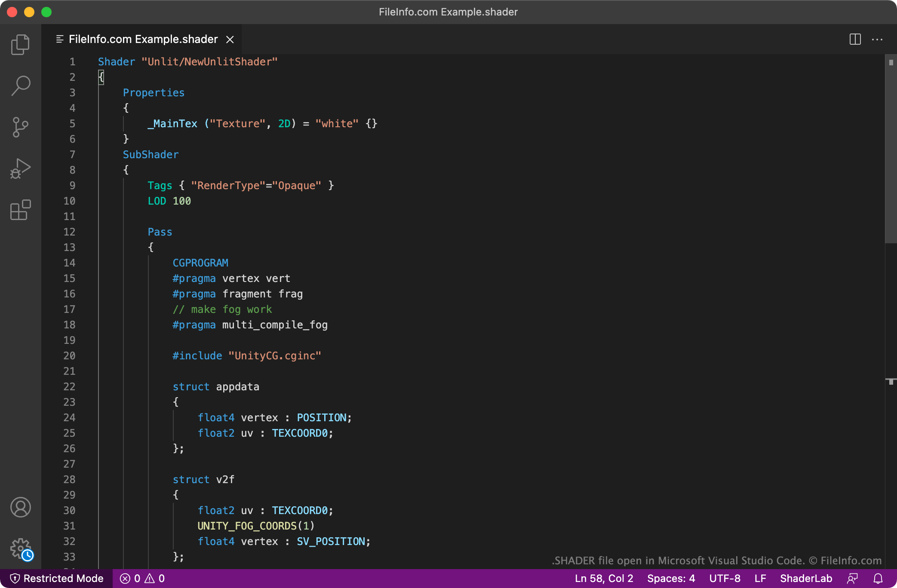Change indentation via Spaces: 4
This screenshot has width=897, height=588.
(x=671, y=579)
